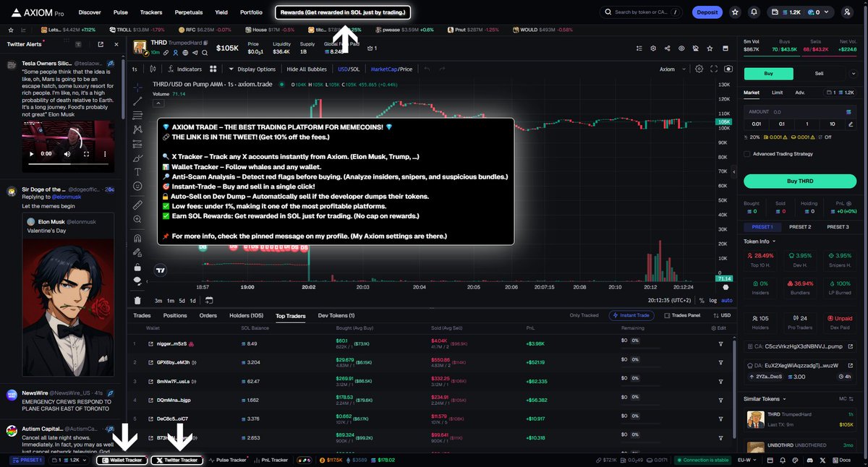Viewport: 868px width, 467px height.
Task: Select the zoom in chart tool
Action: (137, 220)
